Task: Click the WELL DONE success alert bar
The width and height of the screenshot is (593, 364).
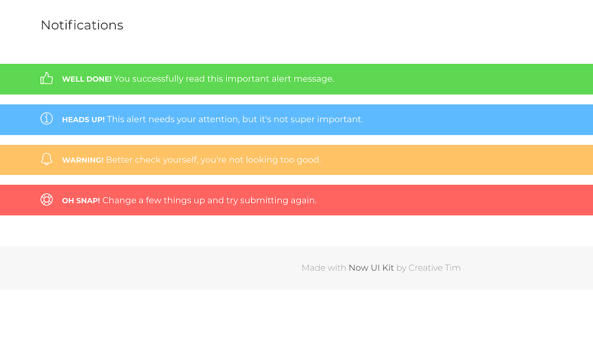Action: (x=296, y=78)
